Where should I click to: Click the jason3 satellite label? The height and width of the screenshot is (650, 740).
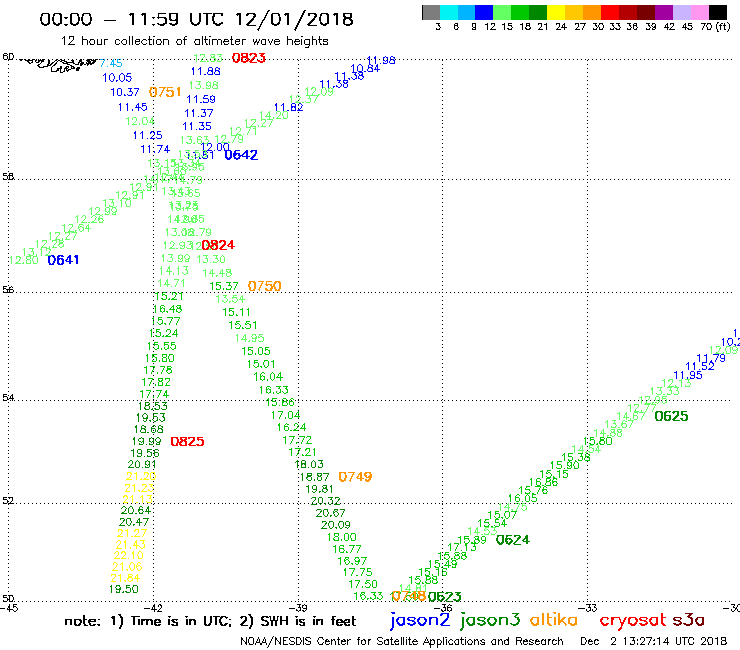pyautogui.click(x=490, y=620)
